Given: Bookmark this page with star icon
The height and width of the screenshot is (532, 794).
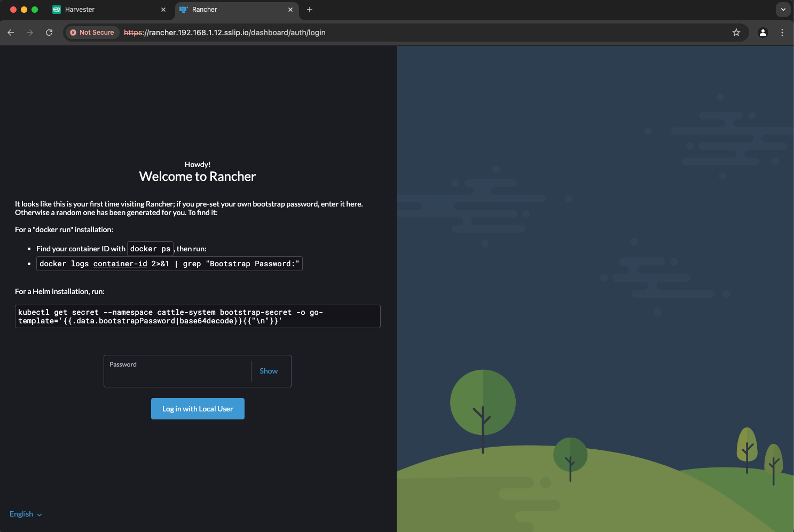Looking at the screenshot, I should click(x=736, y=33).
